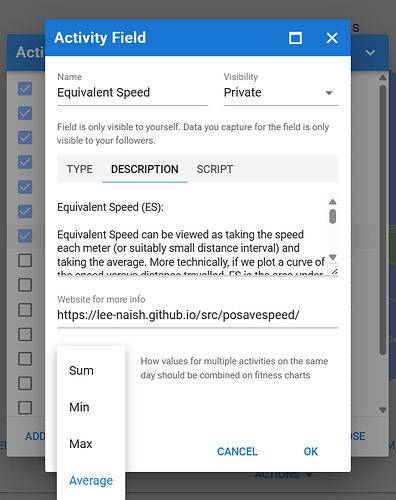Open the Visibility Private dropdown
The height and width of the screenshot is (500, 396).
281,93
